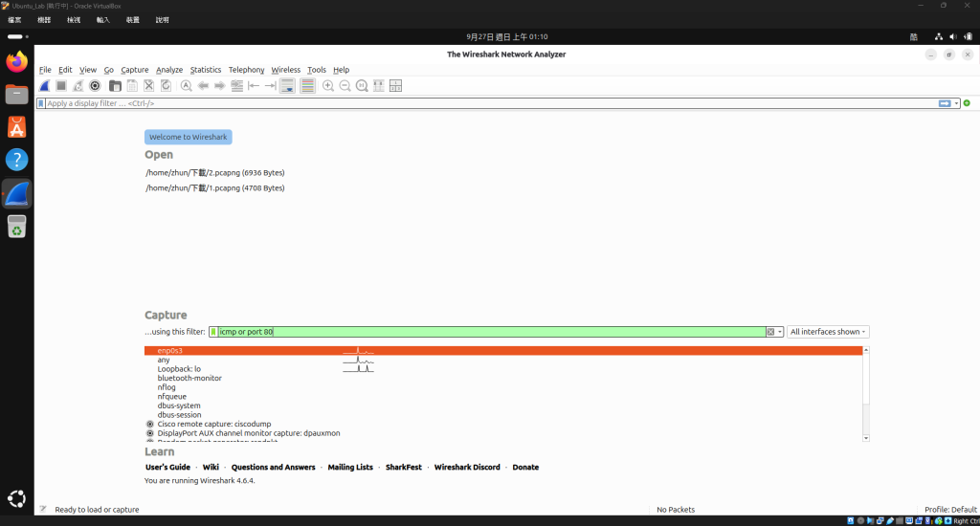Click the capture filter bookmark icon
Viewport: 980px width, 526px height.
coord(213,332)
